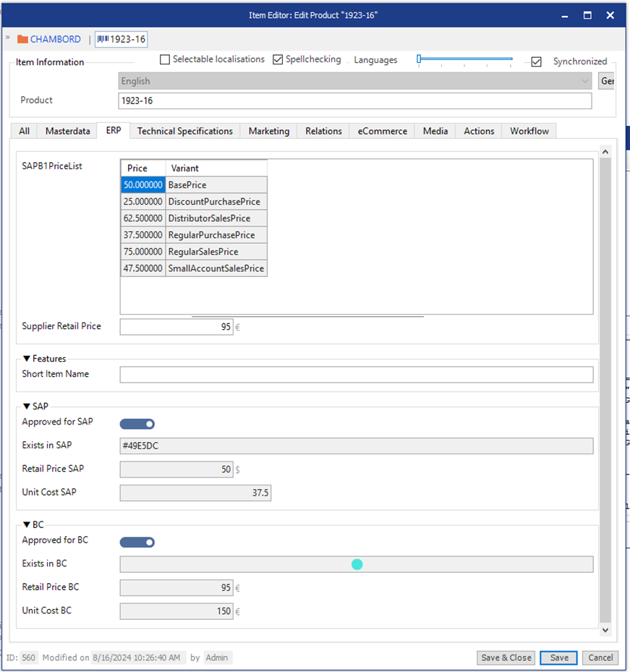
Task: Turn off Approved for BC switch
Action: point(137,542)
